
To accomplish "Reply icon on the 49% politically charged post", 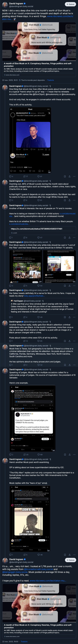I will point(10,200).
